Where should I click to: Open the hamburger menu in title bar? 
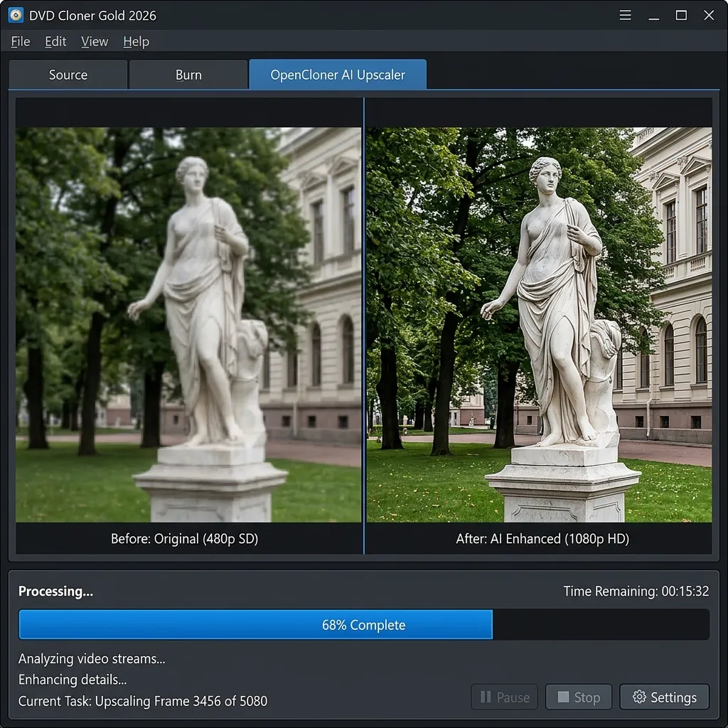click(x=625, y=16)
